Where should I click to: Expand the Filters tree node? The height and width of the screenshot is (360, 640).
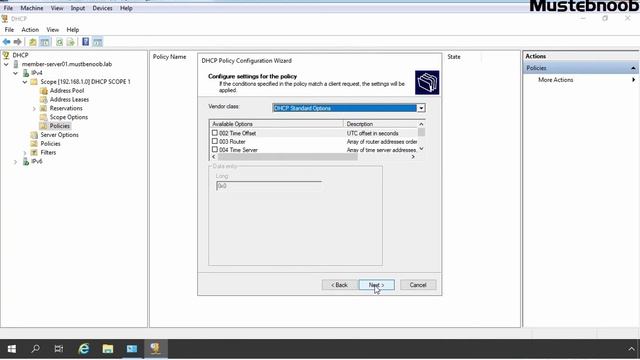click(25, 153)
